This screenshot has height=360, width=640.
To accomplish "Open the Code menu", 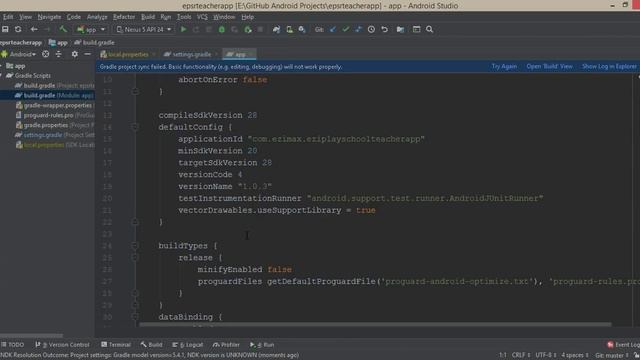I will [x=74, y=17].
